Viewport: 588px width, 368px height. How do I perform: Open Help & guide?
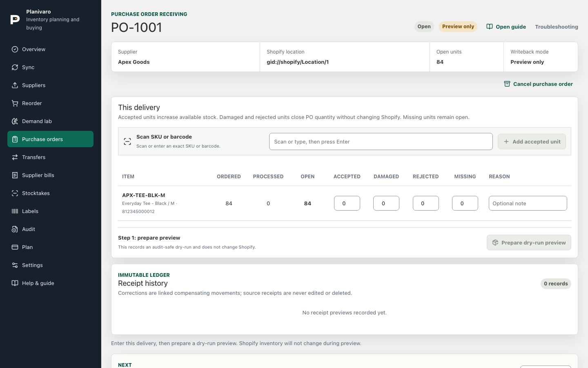(x=50, y=283)
